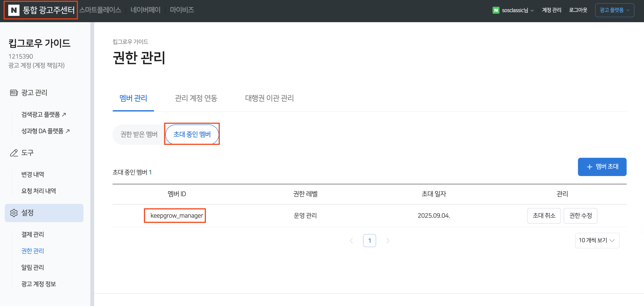Image resolution: width=644 pixels, height=306 pixels.
Task: Click the 도구 pencil icon
Action: (14, 153)
